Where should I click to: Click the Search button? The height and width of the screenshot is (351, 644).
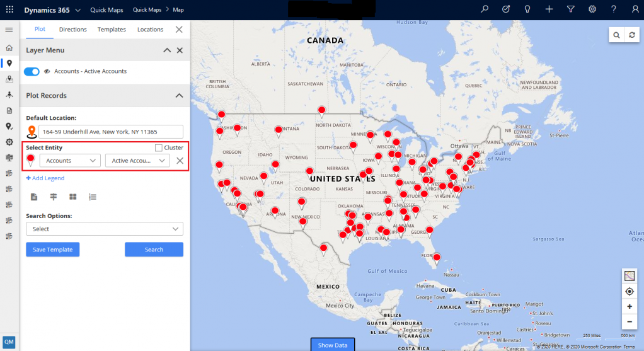coord(154,250)
